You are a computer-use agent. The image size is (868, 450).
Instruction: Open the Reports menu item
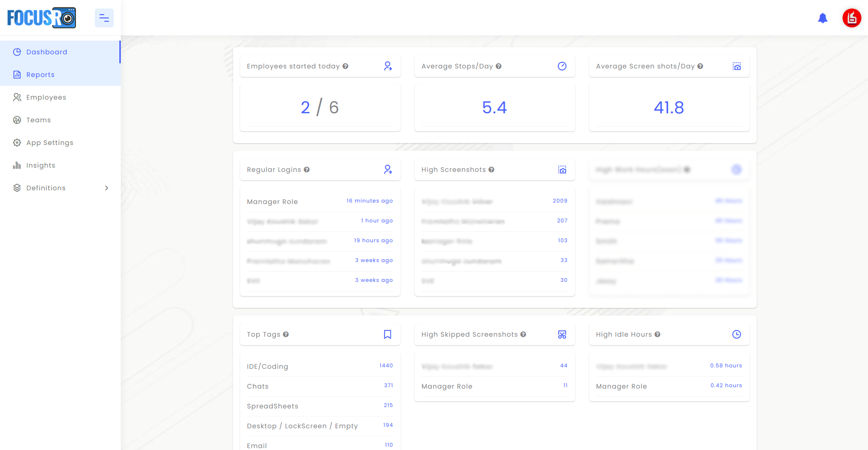coord(41,75)
